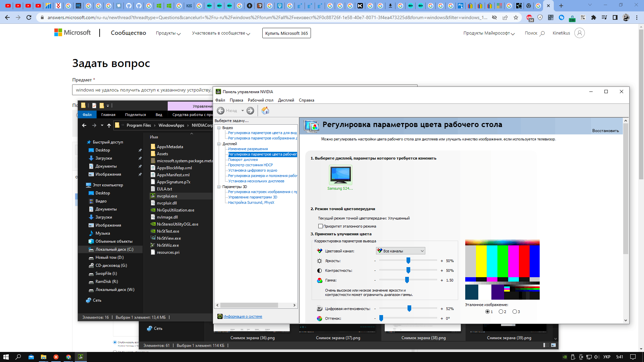Expand Участвовать в сообществе dropdown
This screenshot has width=644, height=362.
(221, 33)
